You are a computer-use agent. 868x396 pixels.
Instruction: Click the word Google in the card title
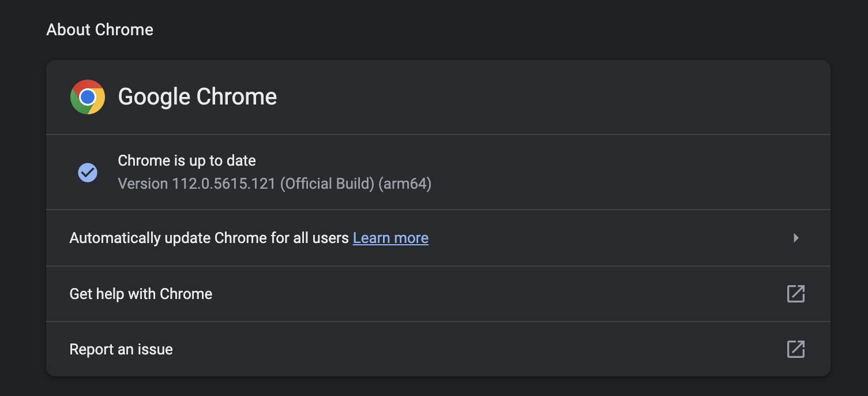[x=154, y=97]
